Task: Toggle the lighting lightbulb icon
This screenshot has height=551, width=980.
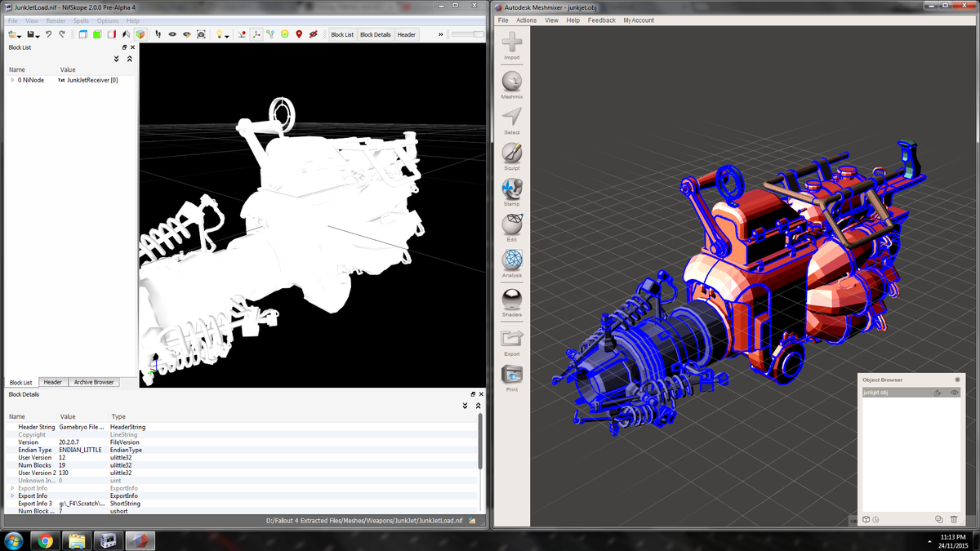Action: tap(219, 34)
